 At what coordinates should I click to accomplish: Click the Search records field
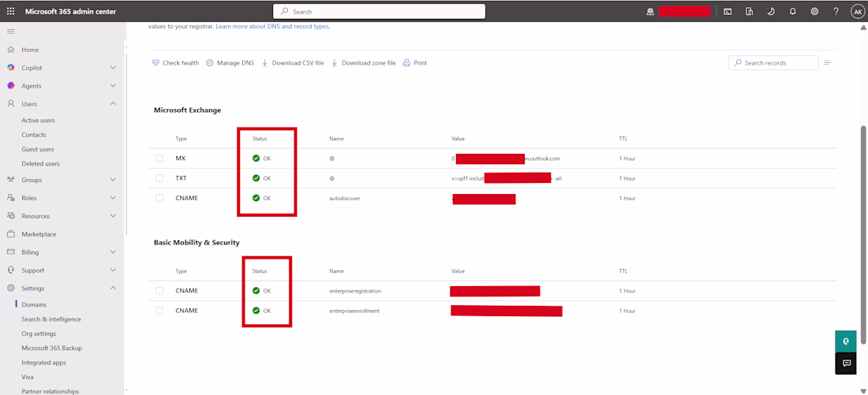pyautogui.click(x=773, y=63)
